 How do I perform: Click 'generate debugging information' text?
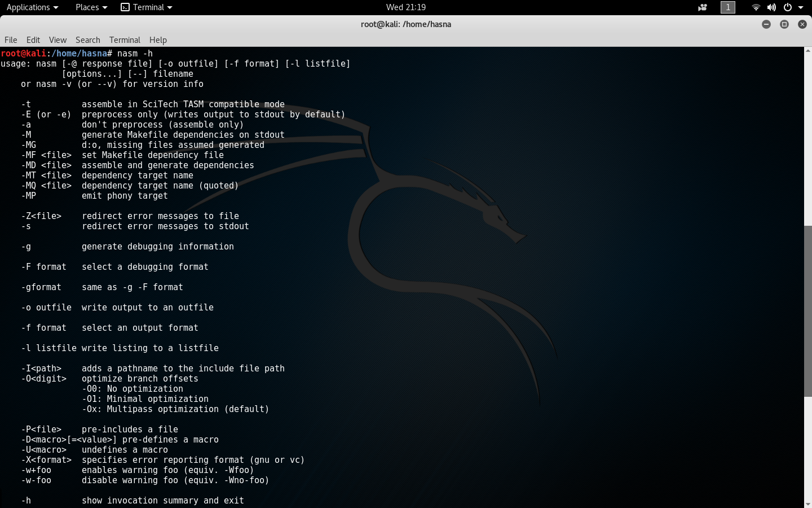pyautogui.click(x=158, y=247)
